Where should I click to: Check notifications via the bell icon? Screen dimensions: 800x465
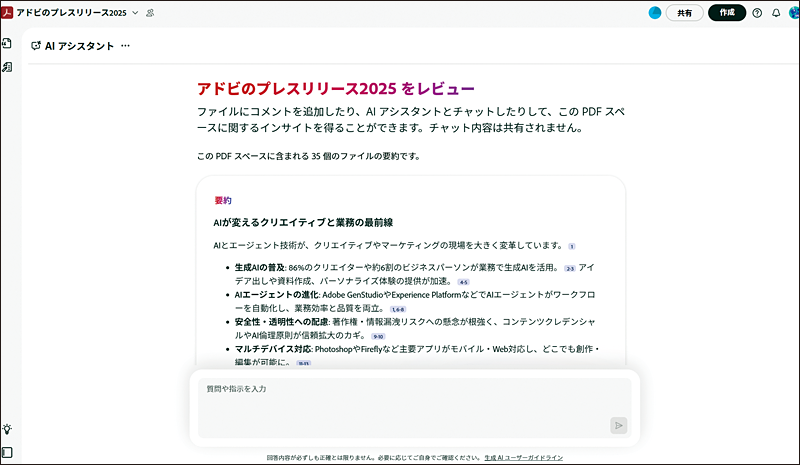click(x=776, y=13)
